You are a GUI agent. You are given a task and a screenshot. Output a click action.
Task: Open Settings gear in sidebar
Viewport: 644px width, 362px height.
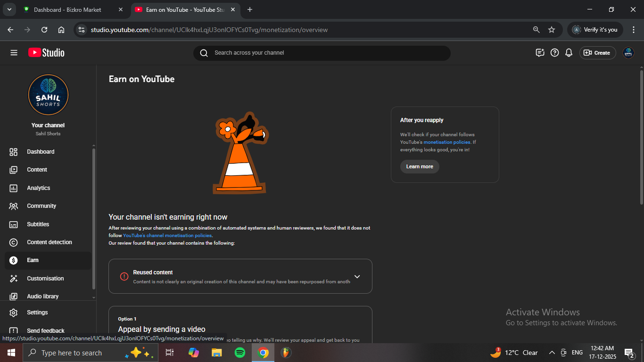point(37,313)
